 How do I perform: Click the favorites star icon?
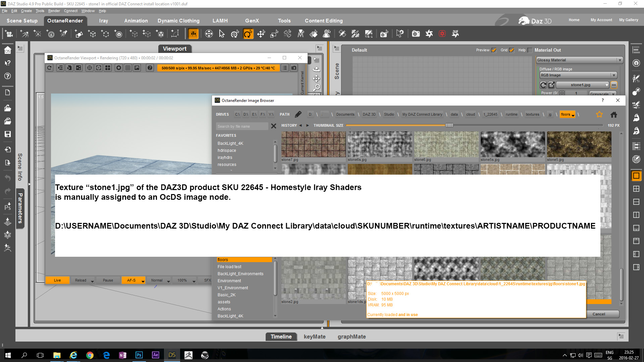click(599, 115)
